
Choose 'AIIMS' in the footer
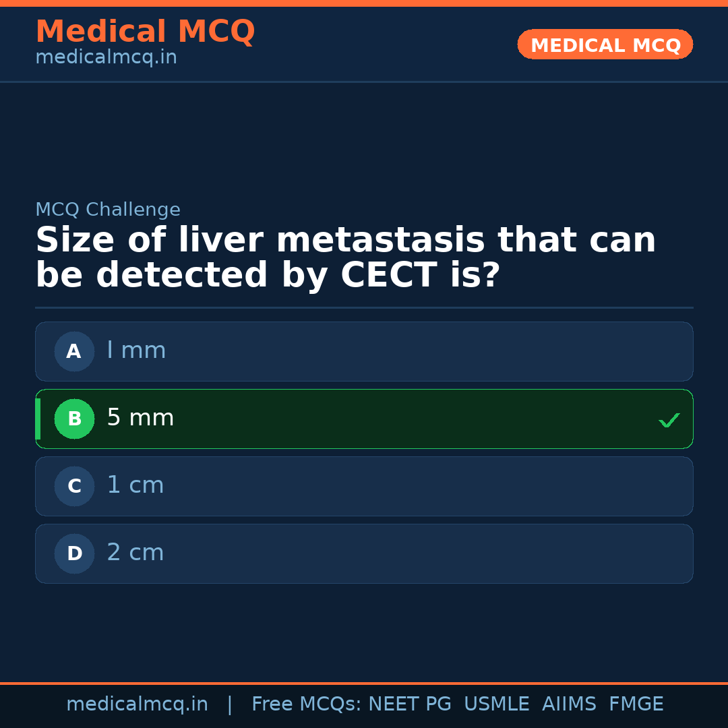[569, 704]
